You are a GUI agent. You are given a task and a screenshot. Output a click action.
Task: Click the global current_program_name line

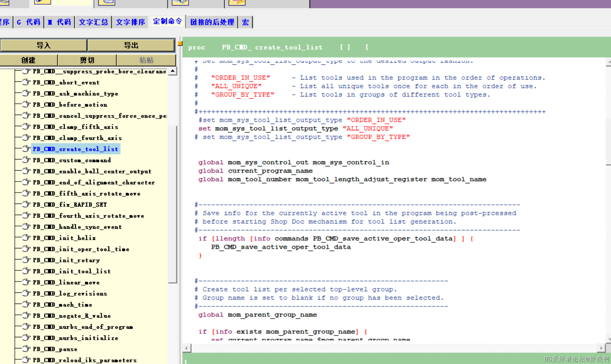[x=255, y=171]
